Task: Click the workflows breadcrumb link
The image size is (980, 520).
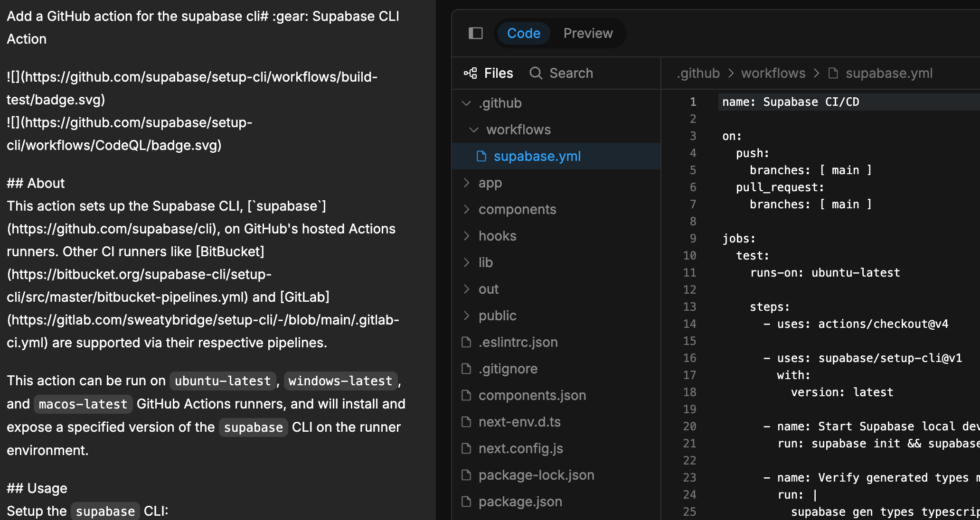Action: [773, 73]
